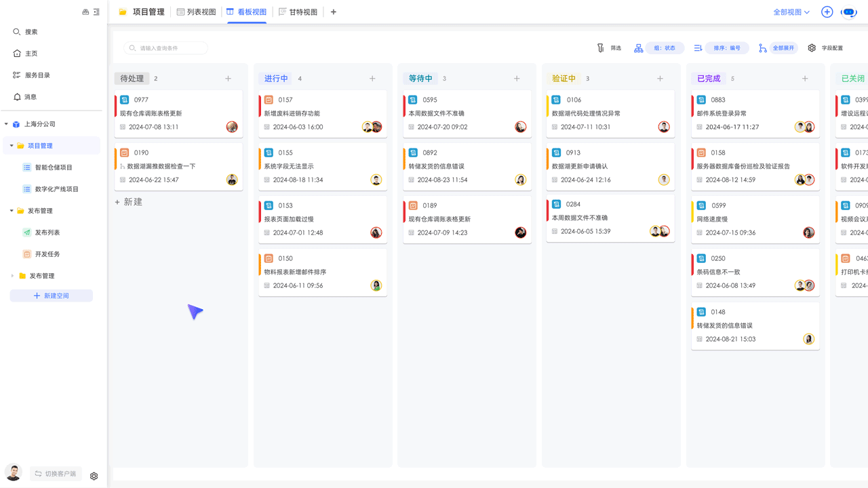This screenshot has width=868, height=488.
Task: Click the 待处理 column status label
Action: [132, 79]
